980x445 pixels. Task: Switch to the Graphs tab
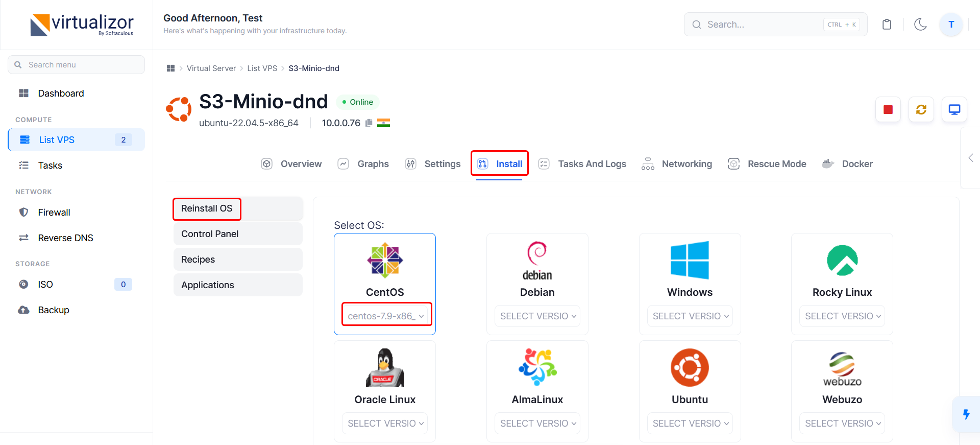(363, 164)
